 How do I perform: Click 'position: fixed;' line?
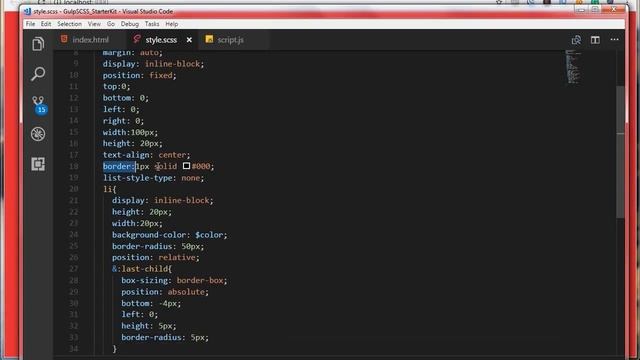point(140,75)
